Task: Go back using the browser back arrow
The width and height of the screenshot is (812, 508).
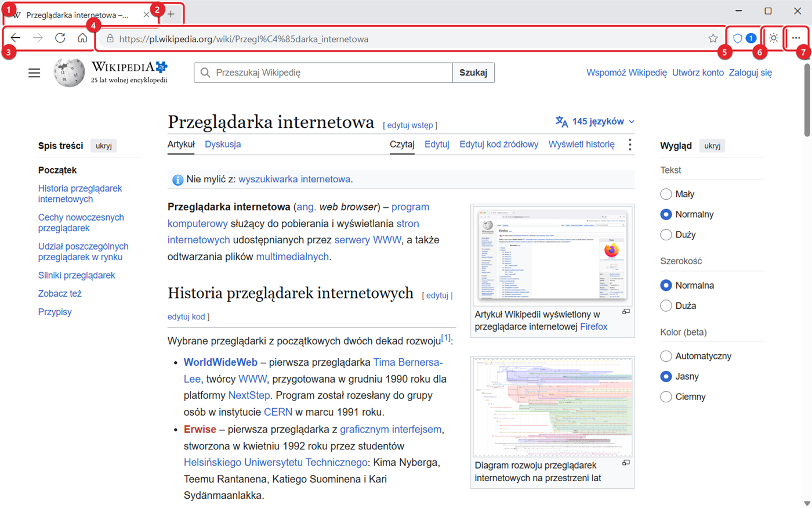Action: [16, 38]
